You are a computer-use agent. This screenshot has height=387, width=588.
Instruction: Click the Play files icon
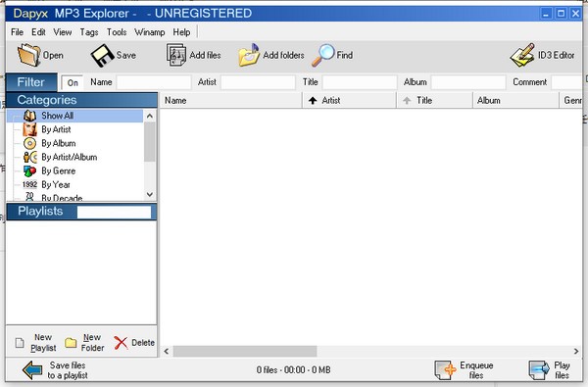point(539,370)
